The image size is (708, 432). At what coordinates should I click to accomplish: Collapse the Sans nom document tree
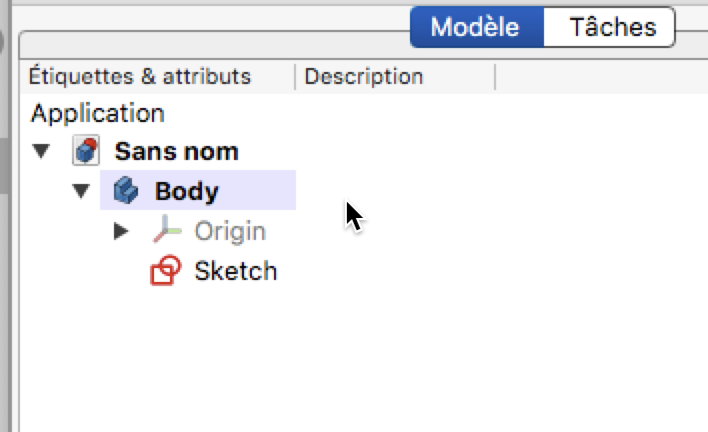point(41,151)
